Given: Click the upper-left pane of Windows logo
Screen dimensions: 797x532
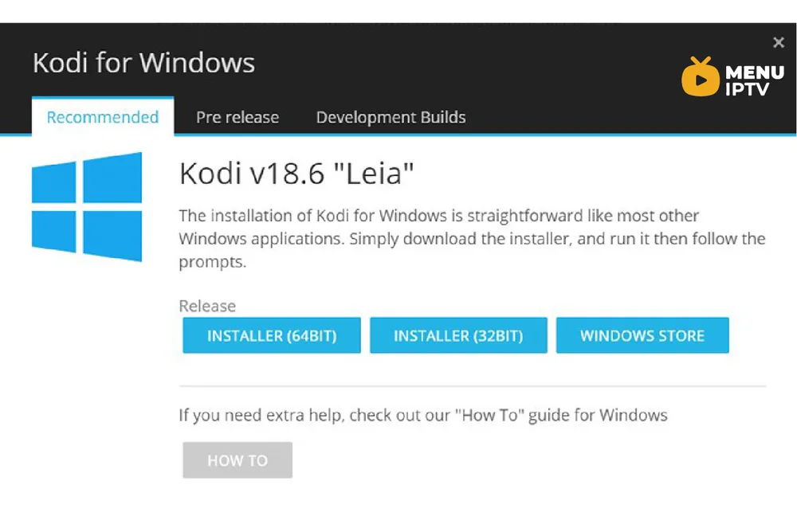Looking at the screenshot, I should [54, 182].
